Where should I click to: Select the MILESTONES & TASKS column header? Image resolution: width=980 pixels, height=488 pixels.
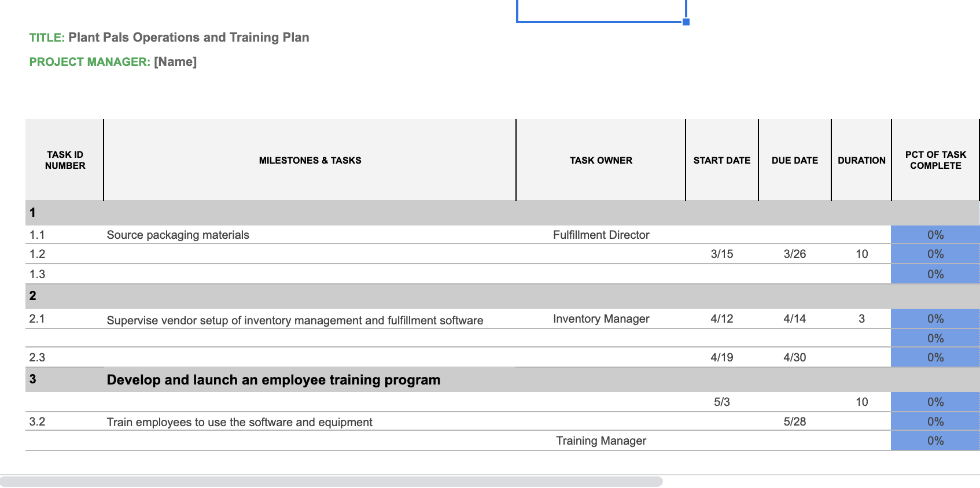(x=310, y=160)
